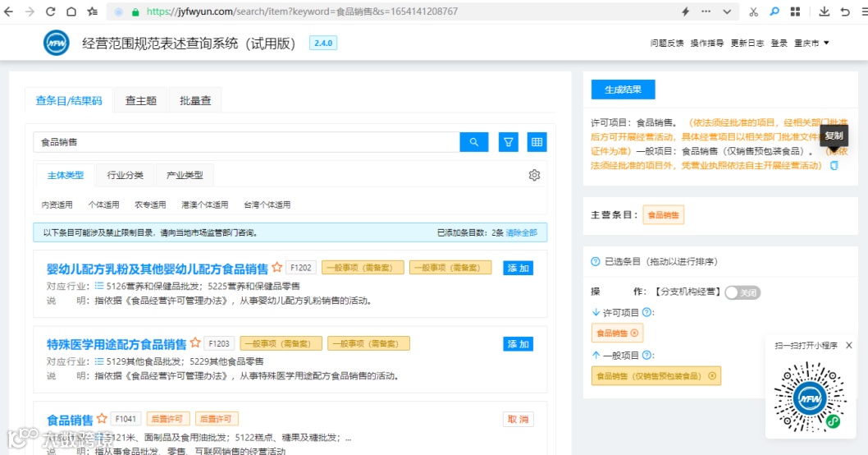Open 食品销售 result title

point(70,420)
